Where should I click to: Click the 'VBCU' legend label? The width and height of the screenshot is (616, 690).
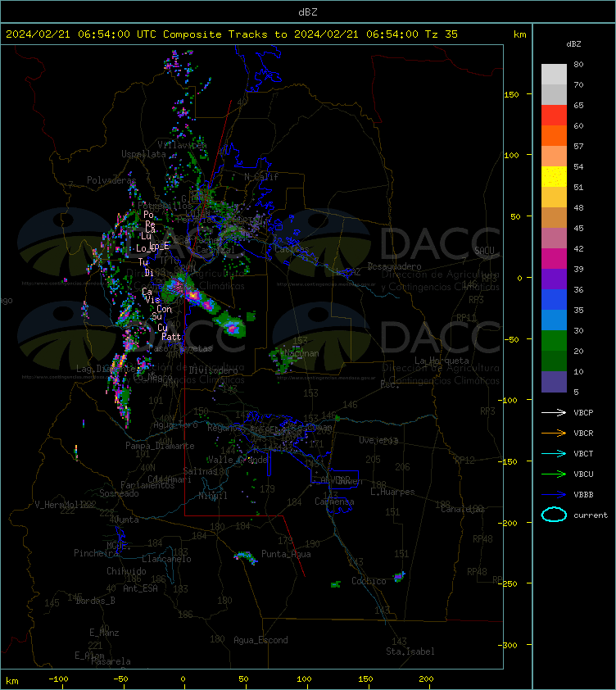point(583,474)
